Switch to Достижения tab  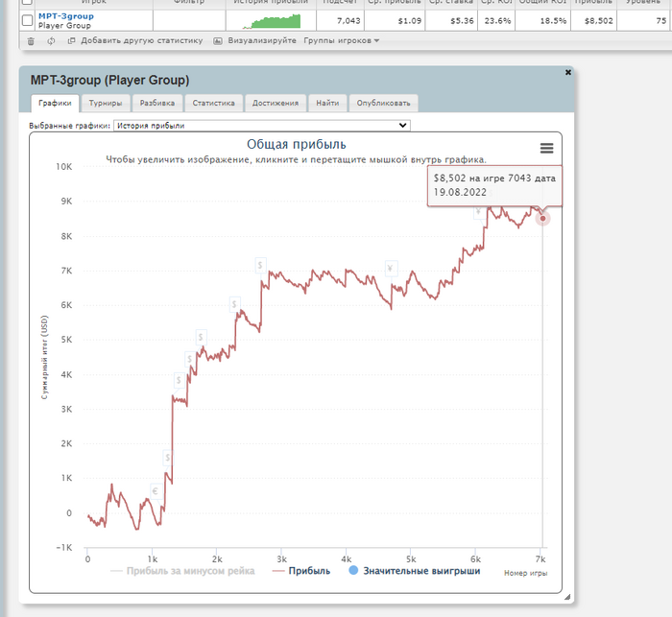coord(276,104)
